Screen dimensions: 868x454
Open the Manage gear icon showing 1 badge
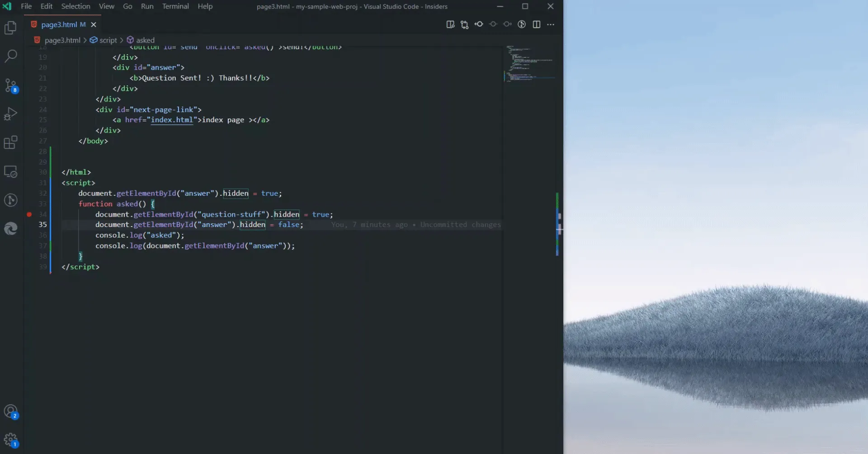[11, 440]
